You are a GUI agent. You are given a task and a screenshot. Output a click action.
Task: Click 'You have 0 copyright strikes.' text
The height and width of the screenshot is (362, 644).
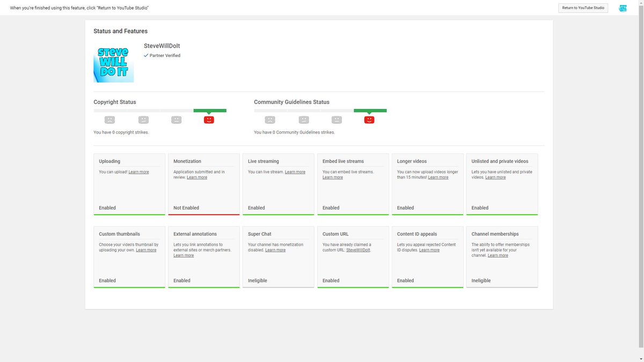click(x=121, y=132)
